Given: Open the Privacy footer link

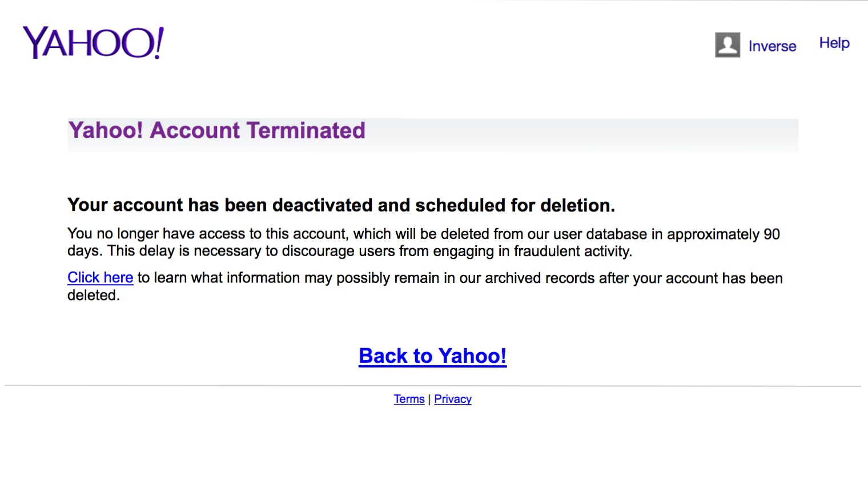Looking at the screenshot, I should pos(453,399).
